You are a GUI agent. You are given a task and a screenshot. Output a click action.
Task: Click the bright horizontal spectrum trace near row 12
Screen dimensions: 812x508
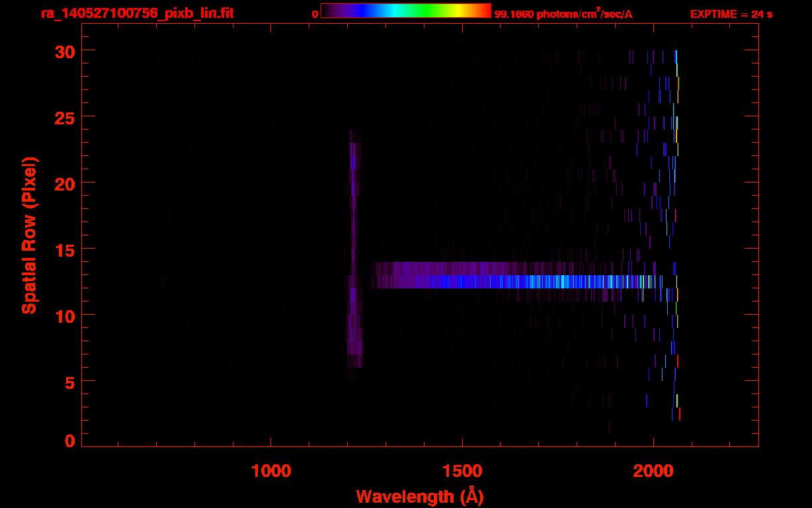(516, 282)
